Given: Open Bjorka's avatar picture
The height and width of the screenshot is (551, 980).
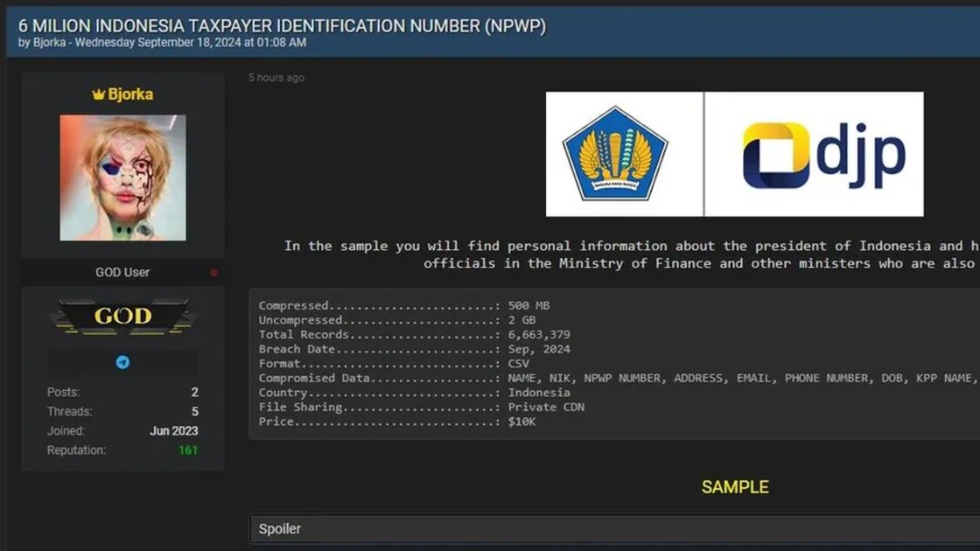Looking at the screenshot, I should [x=122, y=178].
